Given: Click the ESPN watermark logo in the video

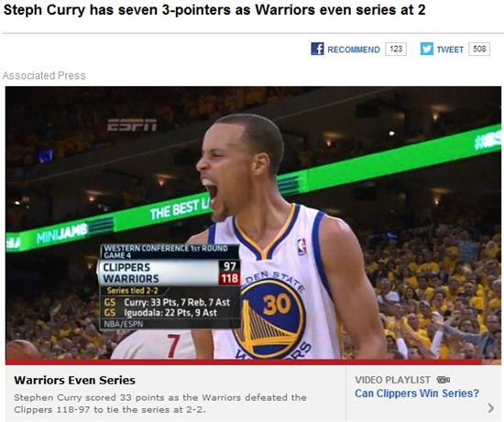Looking at the screenshot, I should 132,125.
